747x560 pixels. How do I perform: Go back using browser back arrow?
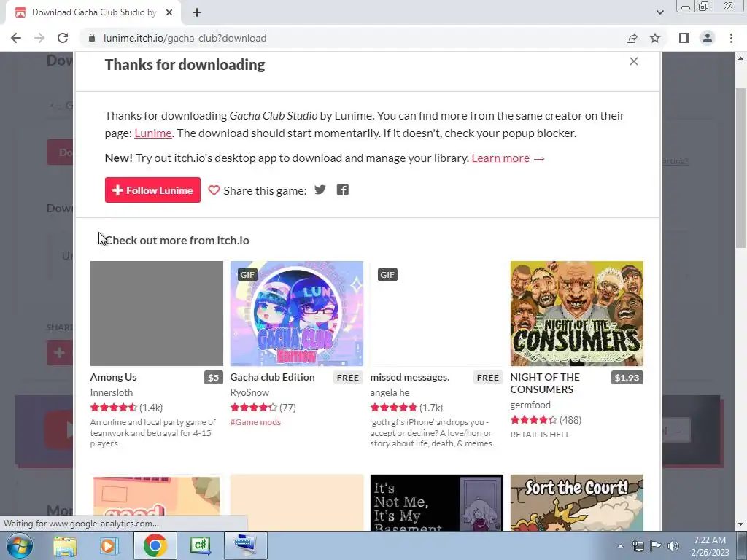(x=16, y=38)
